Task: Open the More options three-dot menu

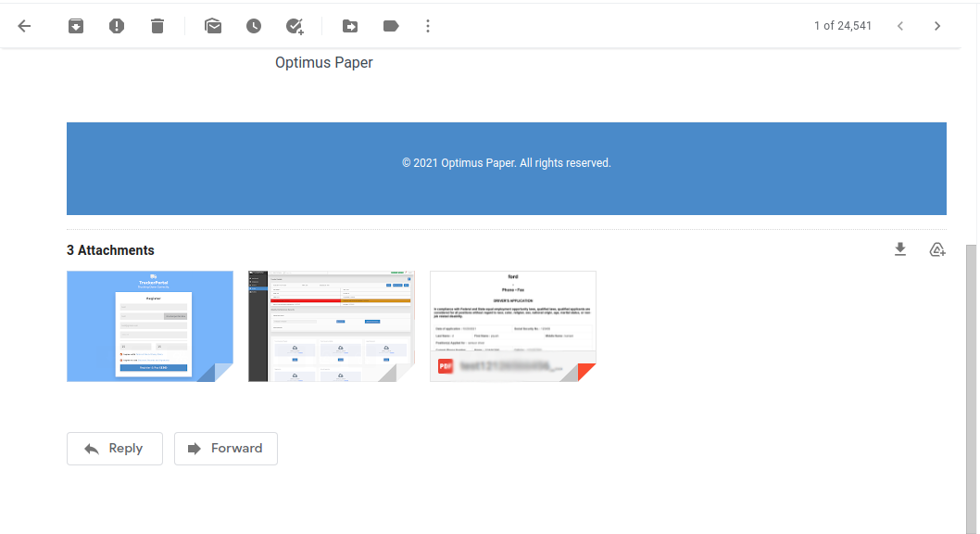Action: (428, 26)
